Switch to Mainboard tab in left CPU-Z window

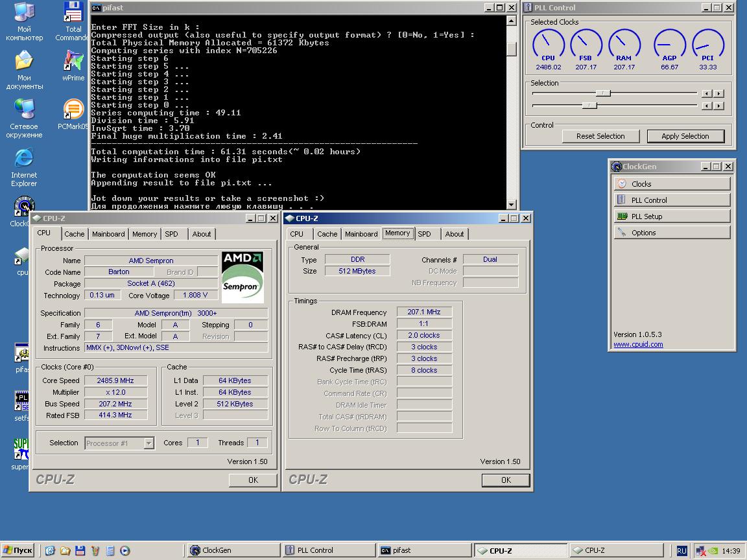click(x=108, y=234)
